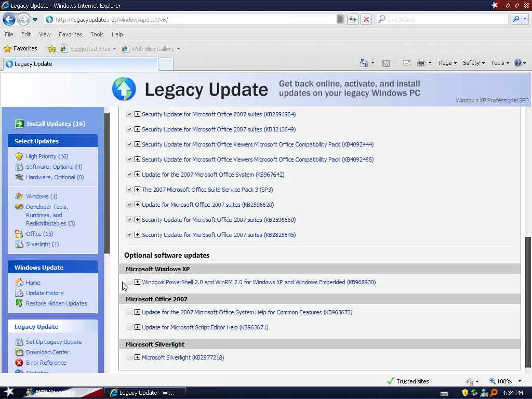Expand details for Office Viewers update KB4092465

[x=137, y=159]
